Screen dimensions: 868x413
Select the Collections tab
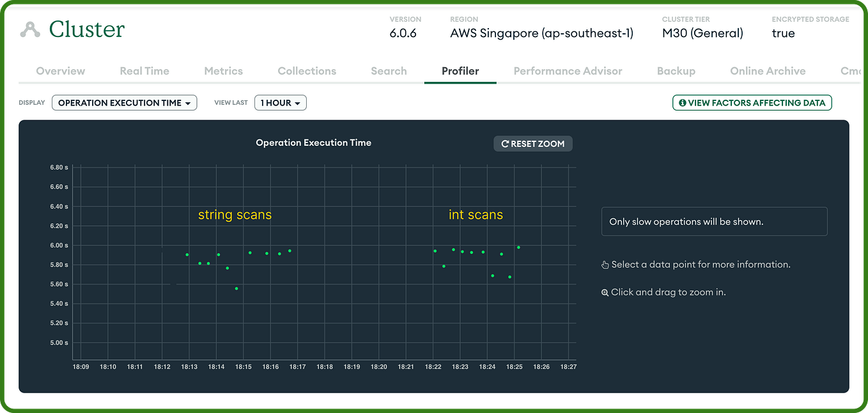point(306,71)
